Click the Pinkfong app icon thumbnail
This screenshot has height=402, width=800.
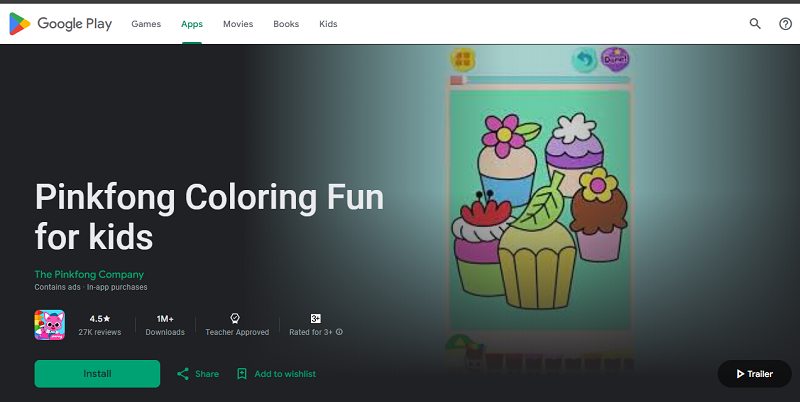coord(49,325)
